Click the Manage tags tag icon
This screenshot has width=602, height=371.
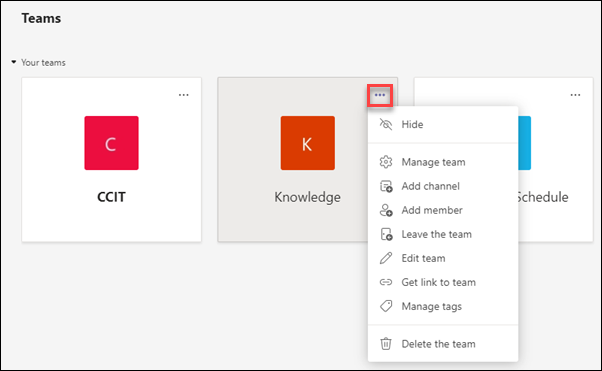(x=386, y=306)
